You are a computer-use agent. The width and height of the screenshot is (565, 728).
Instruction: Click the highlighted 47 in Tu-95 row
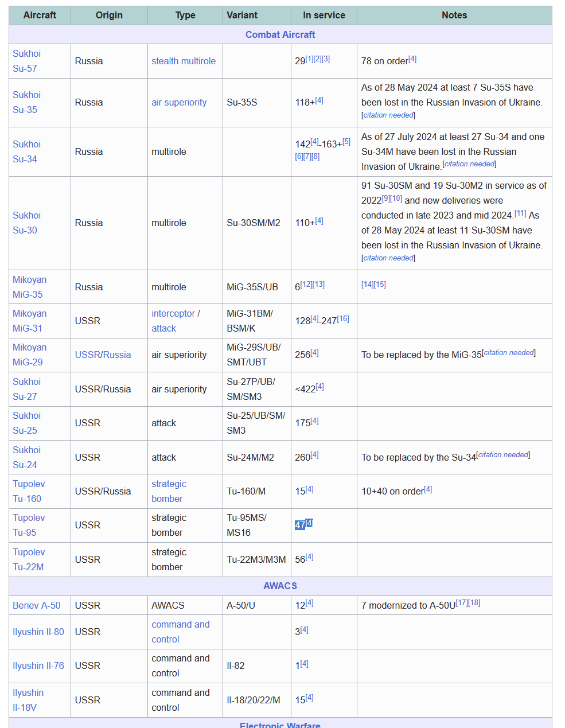pyautogui.click(x=300, y=525)
